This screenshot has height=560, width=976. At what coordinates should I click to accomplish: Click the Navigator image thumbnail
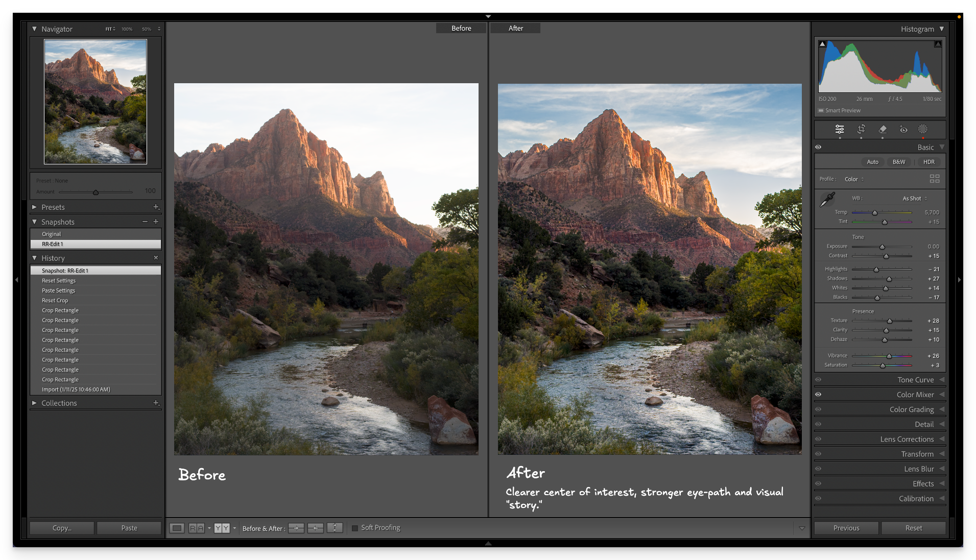tap(96, 102)
